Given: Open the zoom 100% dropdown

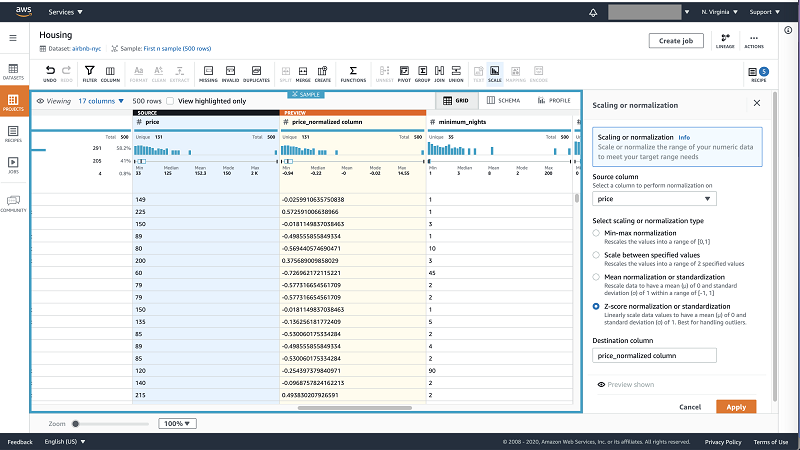Looking at the screenshot, I should [x=178, y=424].
